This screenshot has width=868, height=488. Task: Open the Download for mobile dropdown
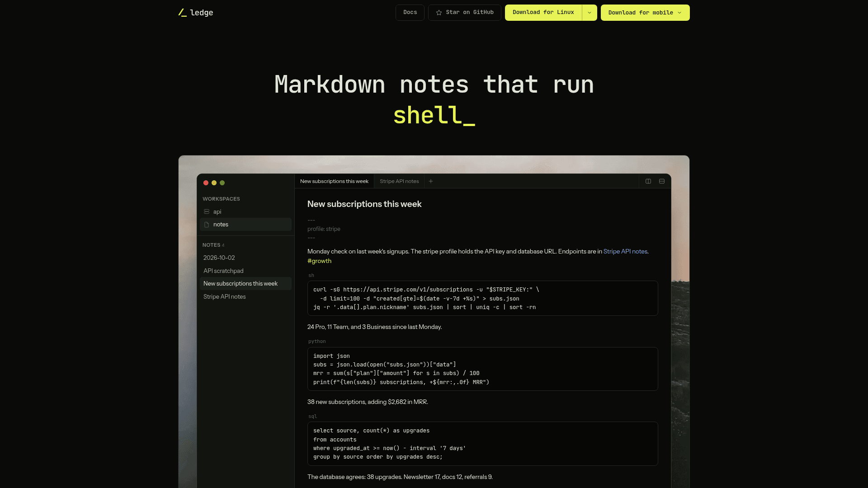(x=645, y=13)
